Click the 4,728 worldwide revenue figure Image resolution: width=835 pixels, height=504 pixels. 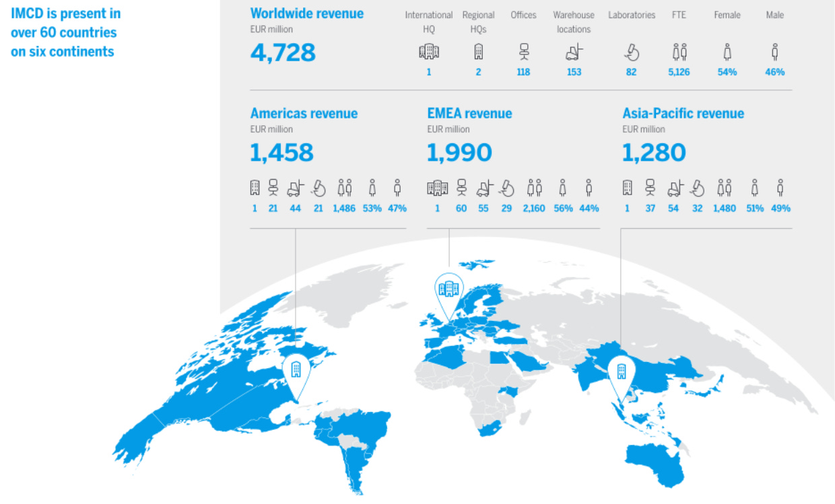(283, 52)
